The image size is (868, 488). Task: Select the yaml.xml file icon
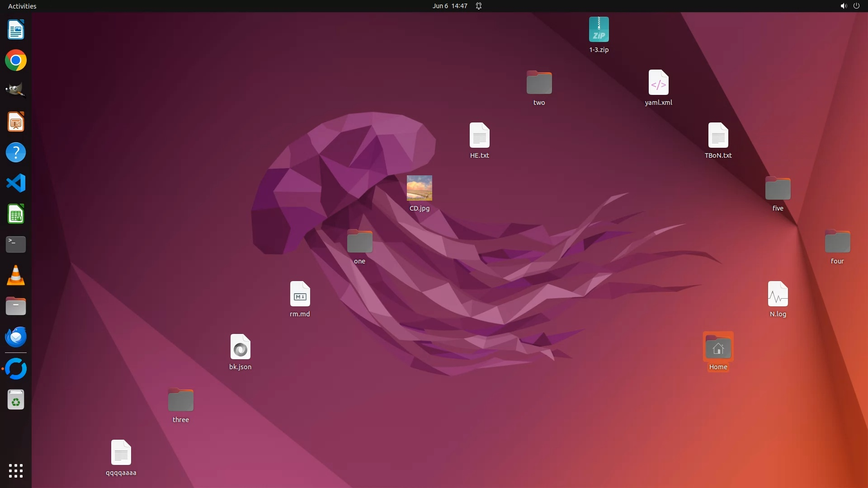658,83
